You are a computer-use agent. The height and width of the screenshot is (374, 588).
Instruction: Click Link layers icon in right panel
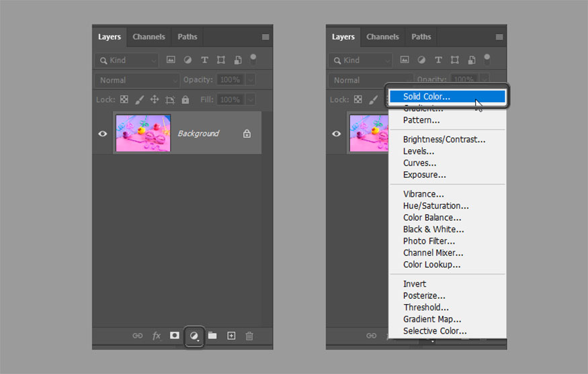(x=371, y=336)
